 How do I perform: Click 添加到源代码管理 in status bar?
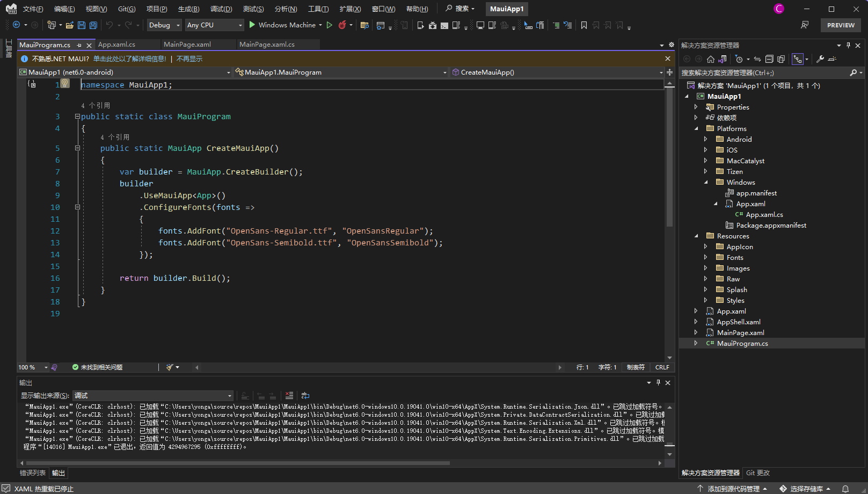click(x=732, y=489)
